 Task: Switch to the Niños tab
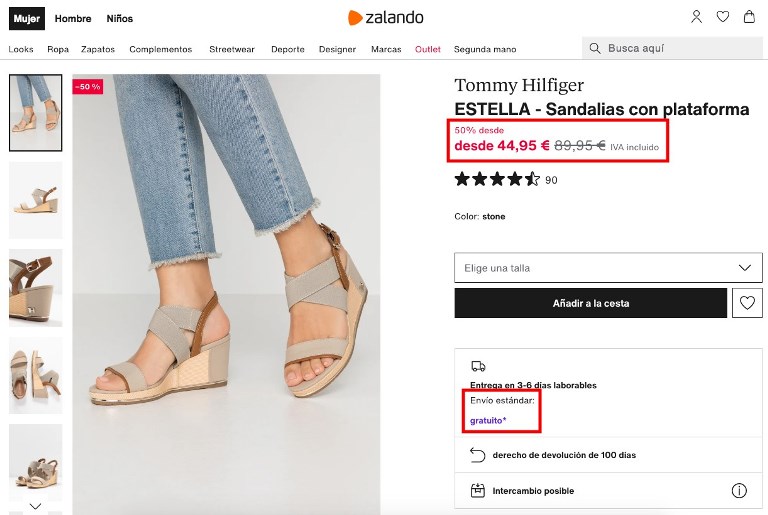tap(120, 18)
